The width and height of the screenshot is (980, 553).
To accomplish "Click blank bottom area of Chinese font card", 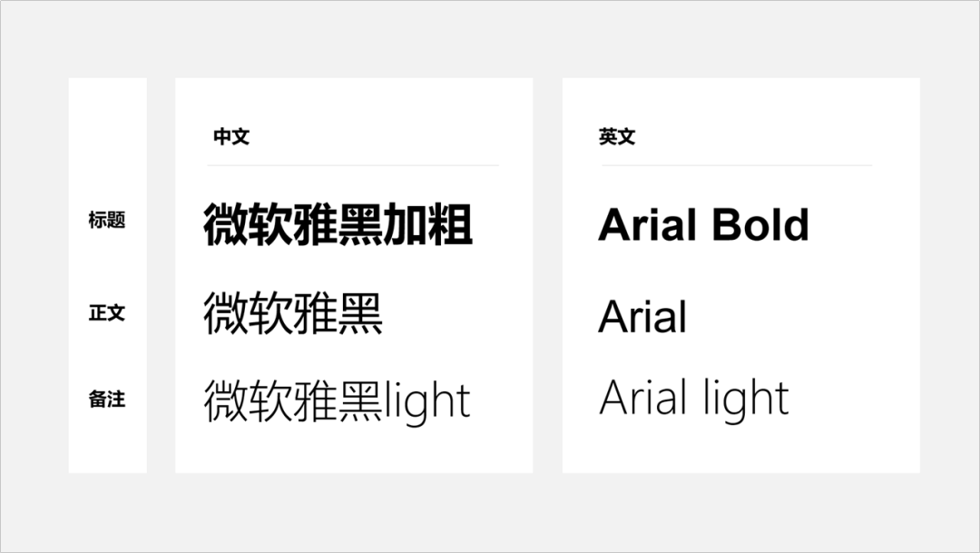I will 354,451.
